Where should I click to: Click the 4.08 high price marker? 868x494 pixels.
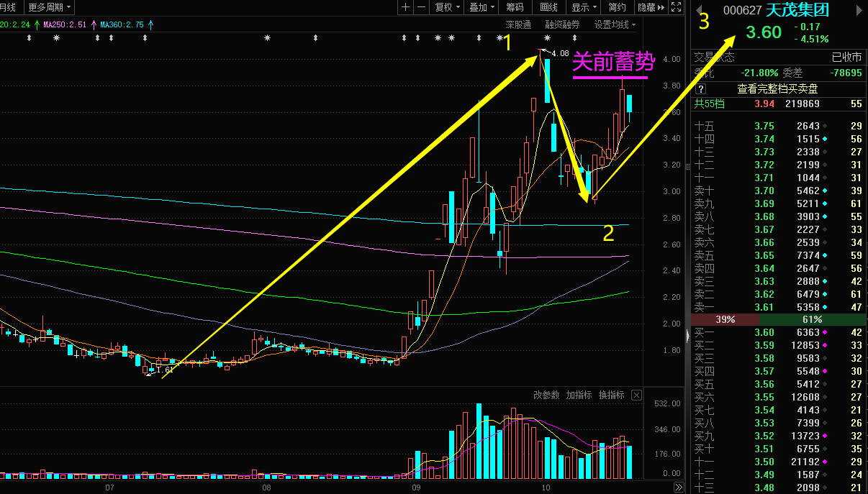(x=559, y=53)
